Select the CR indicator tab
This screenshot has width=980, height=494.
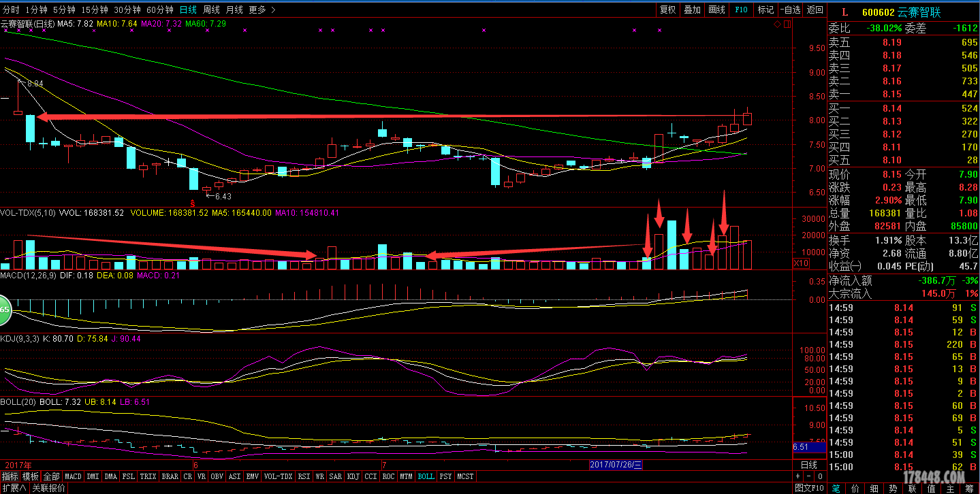[x=188, y=476]
